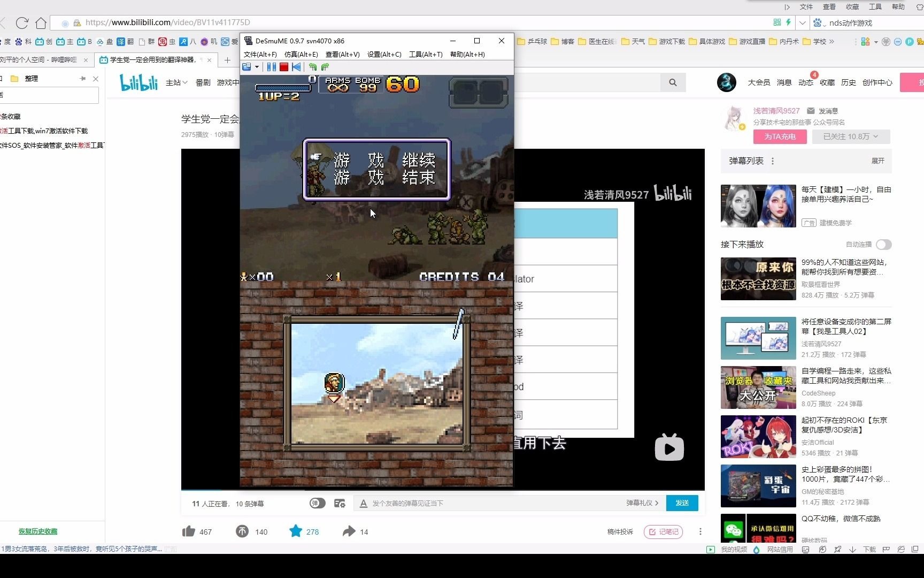This screenshot has height=578, width=924.
Task: Expand the 弹幕列表 panel with 展开
Action: tap(878, 161)
